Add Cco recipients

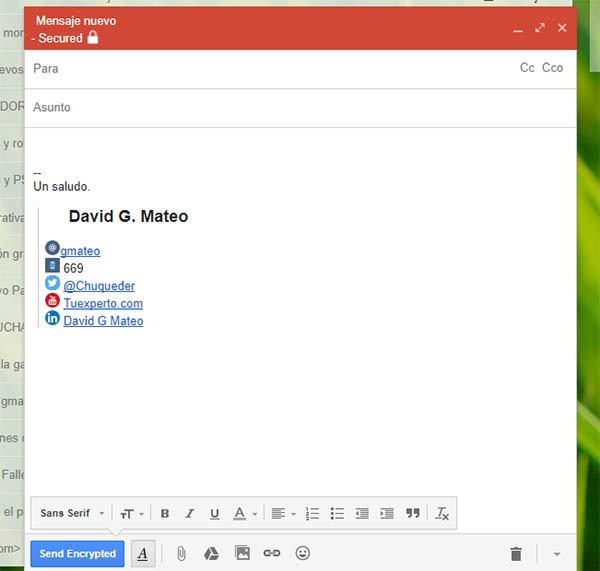tap(552, 68)
